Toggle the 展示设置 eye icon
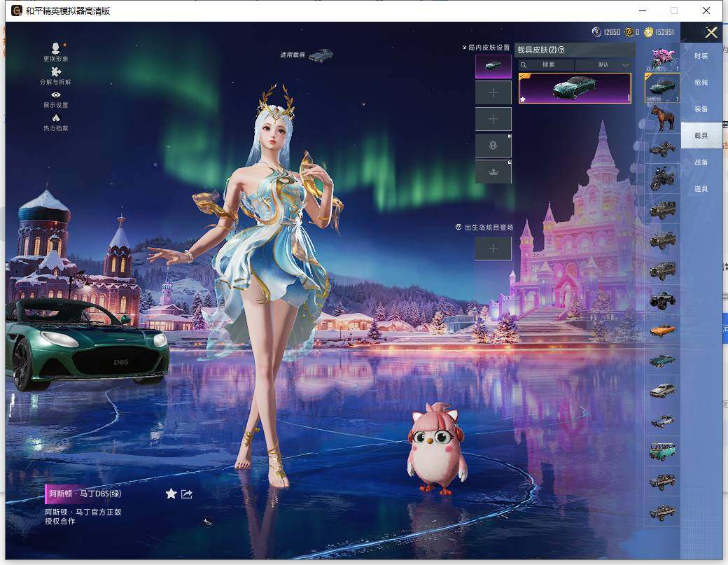 pos(56,95)
